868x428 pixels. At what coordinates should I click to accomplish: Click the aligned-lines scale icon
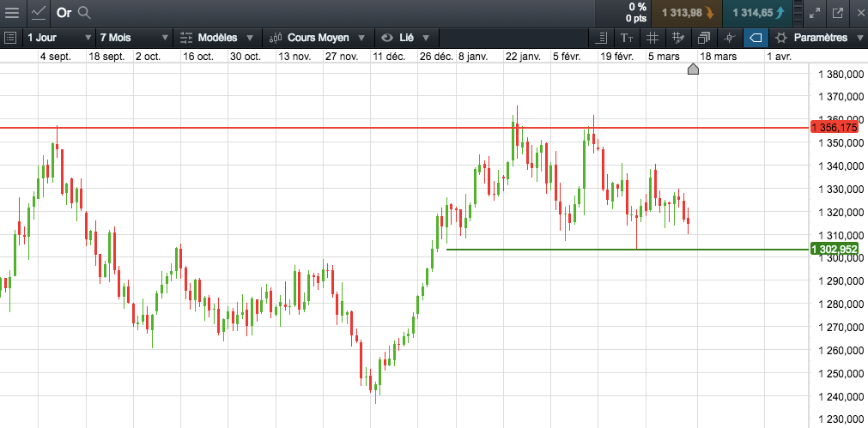click(x=602, y=38)
